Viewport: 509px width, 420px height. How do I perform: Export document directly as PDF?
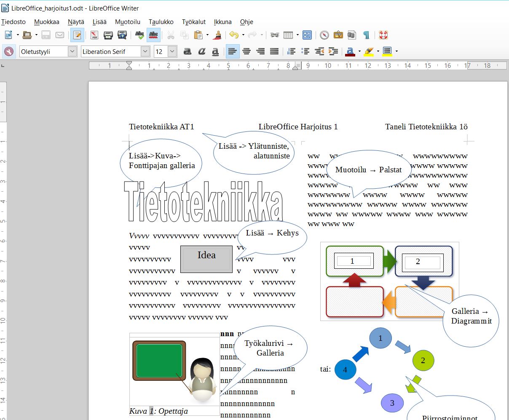[x=94, y=35]
